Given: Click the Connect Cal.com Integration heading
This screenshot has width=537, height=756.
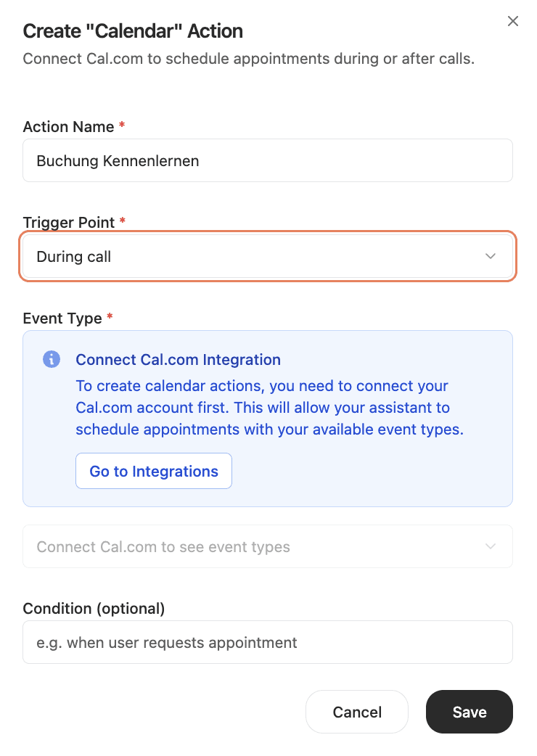Looking at the screenshot, I should click(x=178, y=360).
